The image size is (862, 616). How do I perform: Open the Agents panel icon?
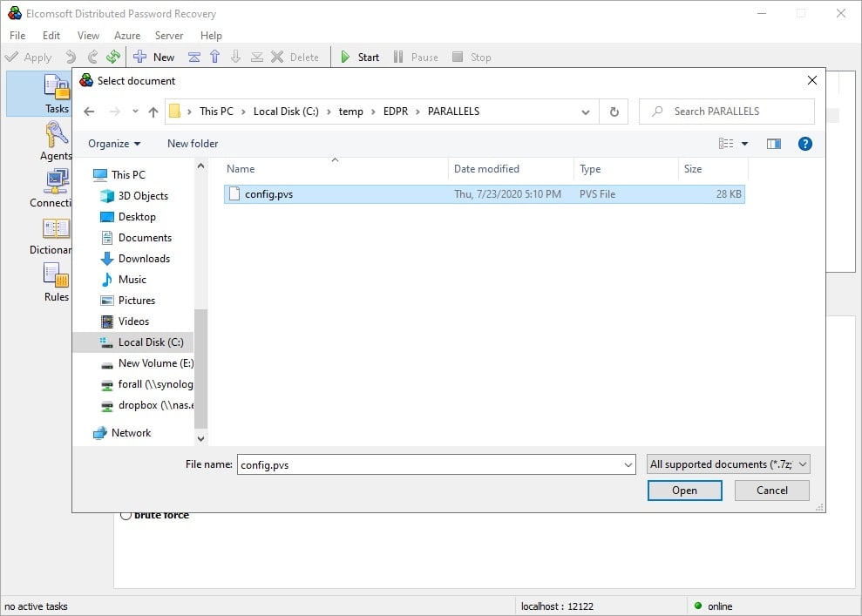[x=56, y=135]
